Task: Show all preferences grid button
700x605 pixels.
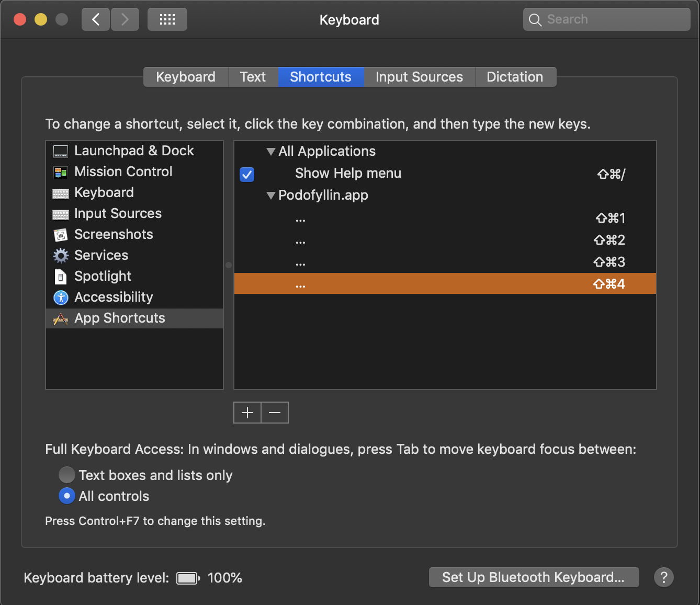Action: click(167, 20)
